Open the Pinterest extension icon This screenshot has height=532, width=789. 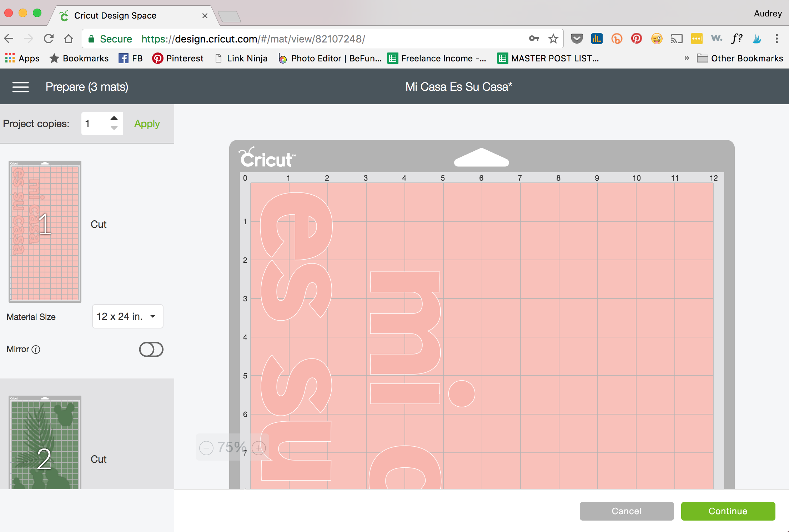(x=637, y=38)
